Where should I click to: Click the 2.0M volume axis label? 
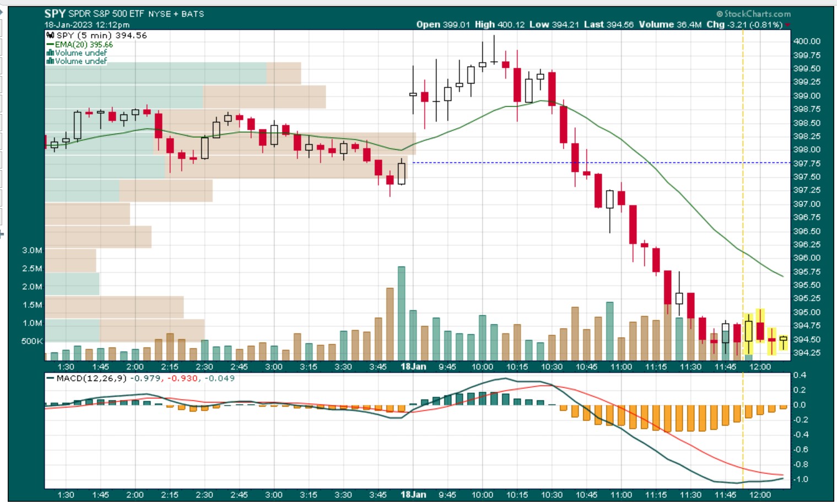(32, 286)
